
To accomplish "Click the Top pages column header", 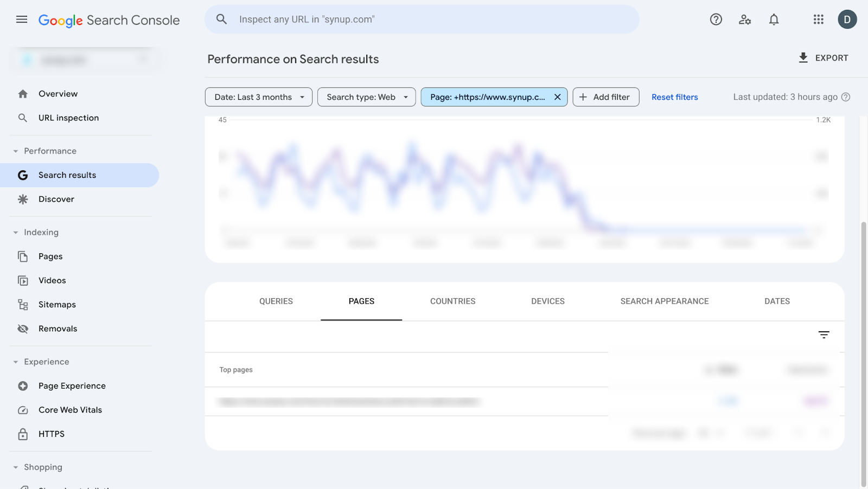I will [x=236, y=370].
